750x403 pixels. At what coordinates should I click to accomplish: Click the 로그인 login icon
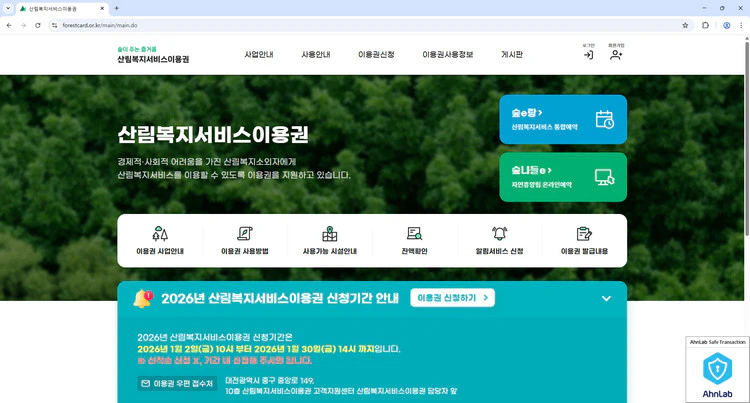588,54
